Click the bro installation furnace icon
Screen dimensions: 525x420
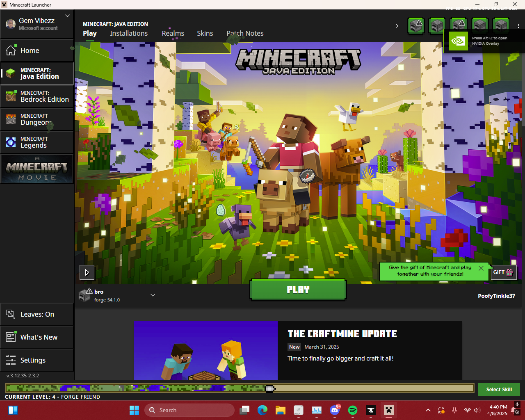pyautogui.click(x=85, y=295)
